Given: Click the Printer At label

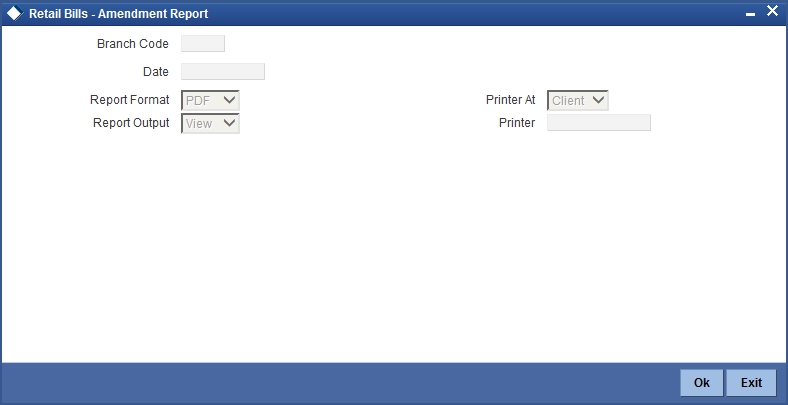Looking at the screenshot, I should click(511, 100).
